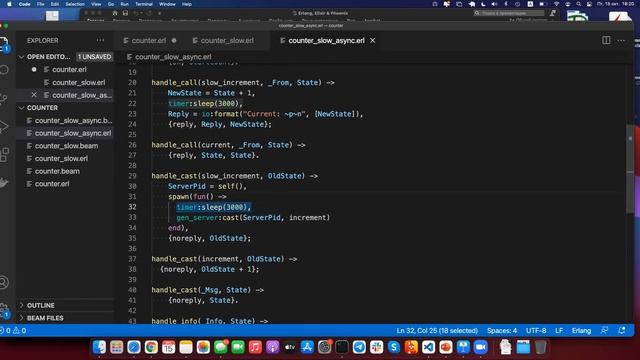This screenshot has height=360, width=640.
Task: Open counter_slow.erl in COUNTER folder
Action: (65, 158)
